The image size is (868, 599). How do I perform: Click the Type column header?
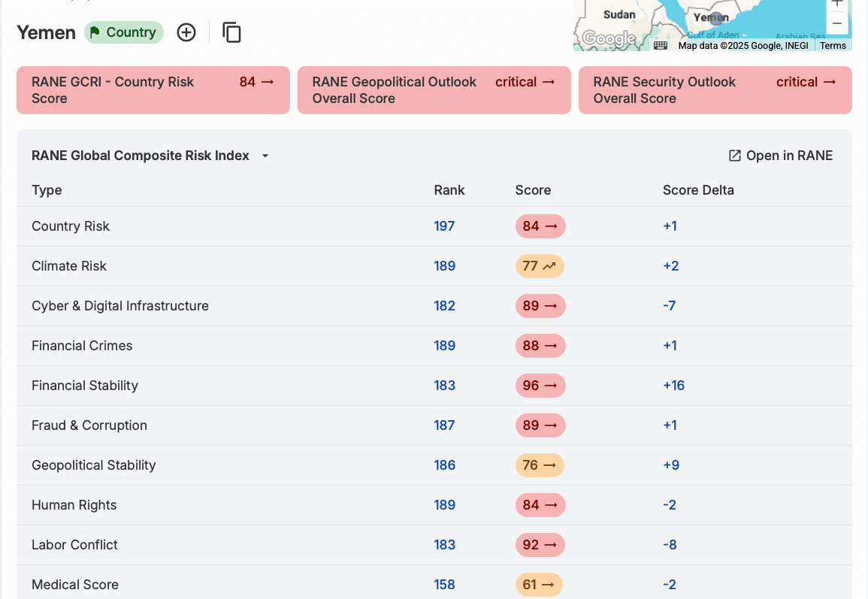point(47,190)
